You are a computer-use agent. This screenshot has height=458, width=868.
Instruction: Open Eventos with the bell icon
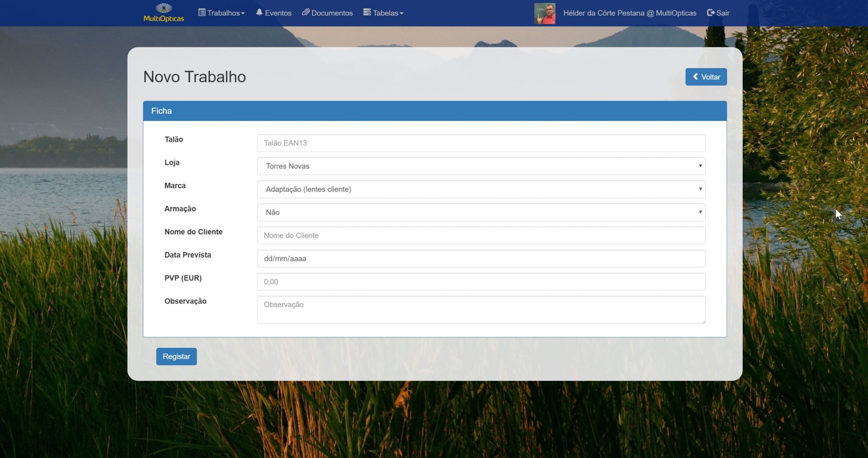(274, 13)
